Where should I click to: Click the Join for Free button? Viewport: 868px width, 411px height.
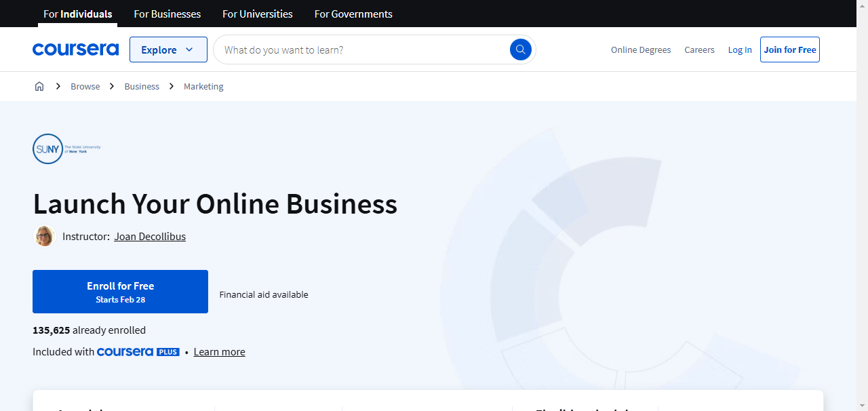click(789, 49)
